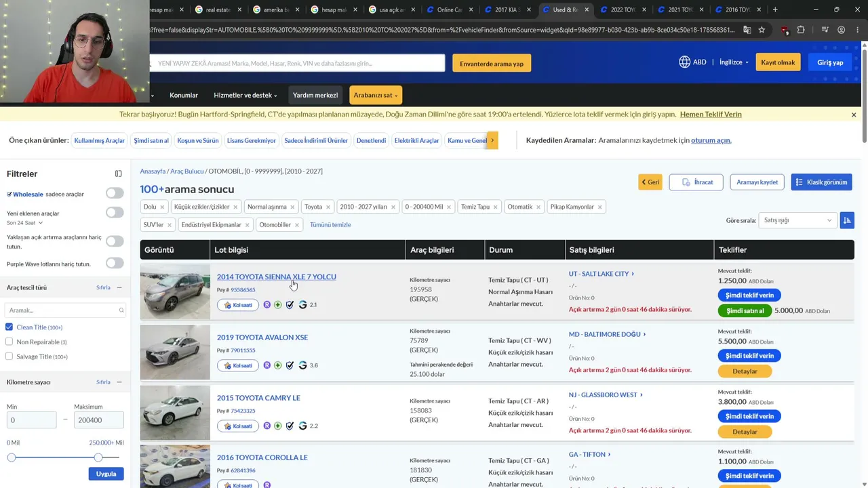Click the sort direction icon button
The height and width of the screenshot is (488, 868).
click(847, 220)
